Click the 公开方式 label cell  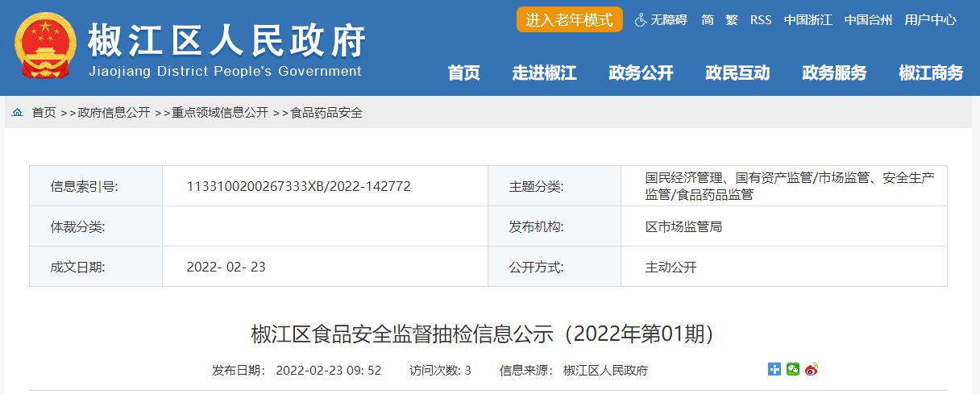[554, 267]
